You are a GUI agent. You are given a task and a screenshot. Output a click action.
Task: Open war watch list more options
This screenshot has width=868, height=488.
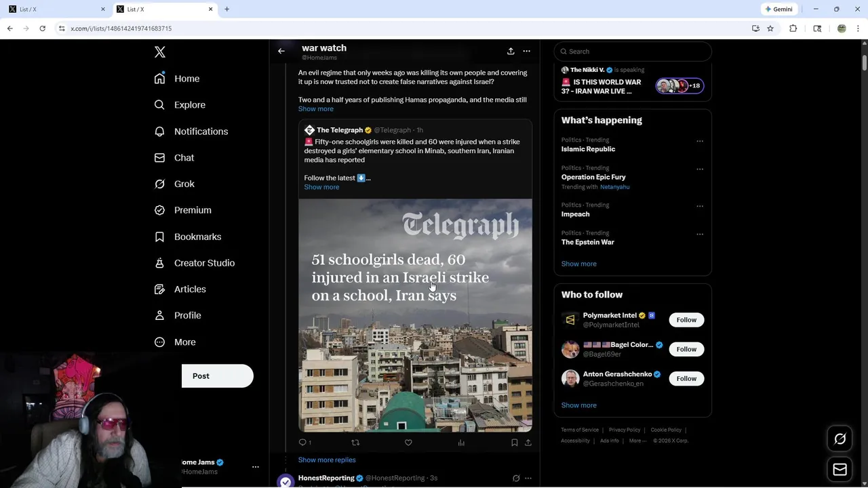coord(527,51)
